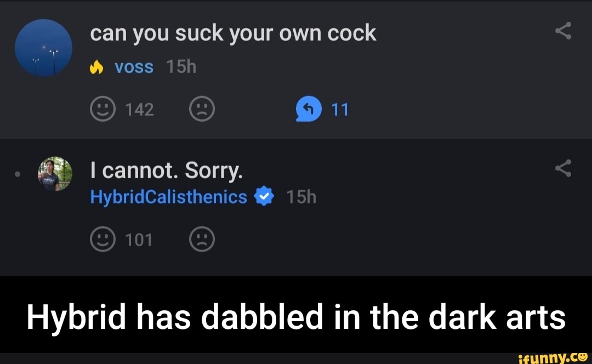Click the blue verified badge
The image size is (592, 364).
(264, 196)
